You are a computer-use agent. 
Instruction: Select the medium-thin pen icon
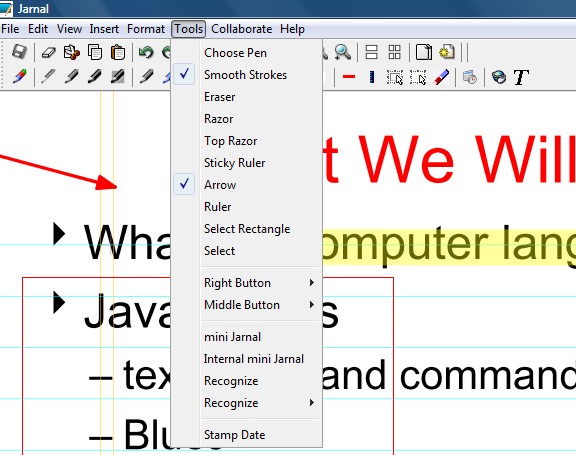tap(71, 77)
